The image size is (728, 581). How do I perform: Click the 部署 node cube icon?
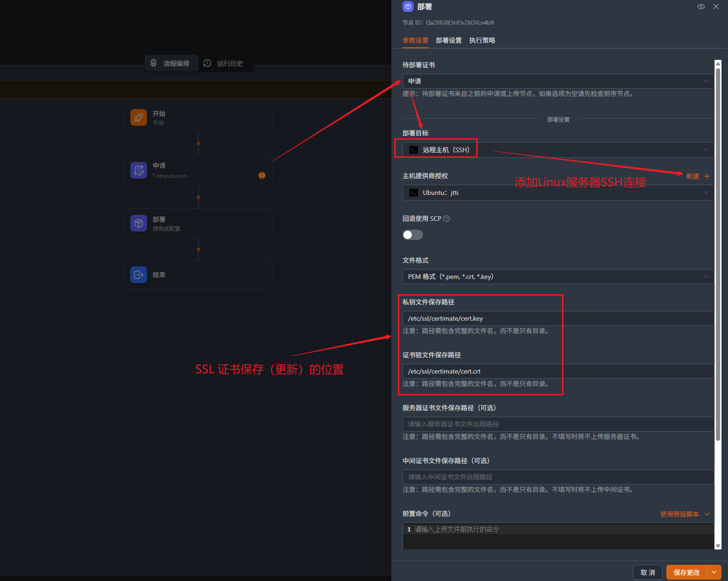pos(139,223)
